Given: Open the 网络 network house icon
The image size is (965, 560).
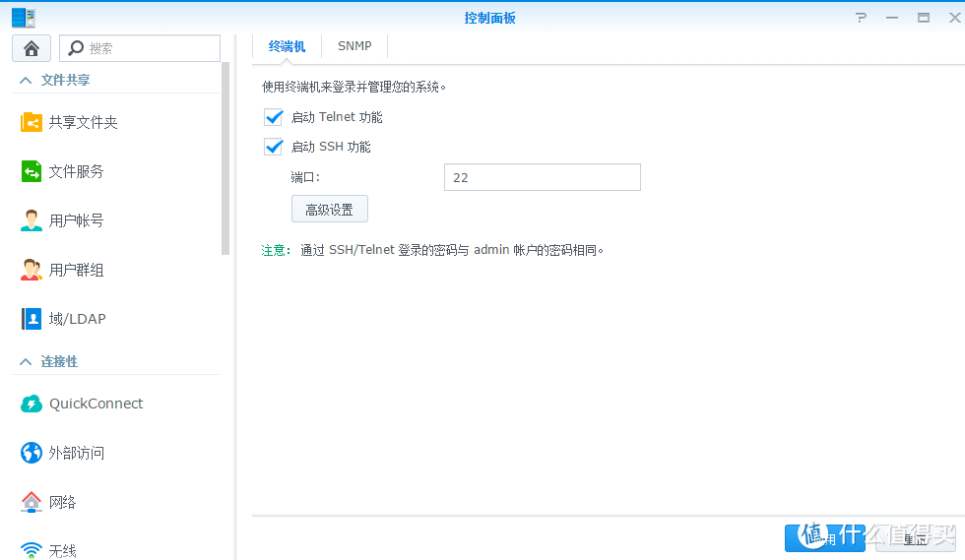Looking at the screenshot, I should 32,502.
